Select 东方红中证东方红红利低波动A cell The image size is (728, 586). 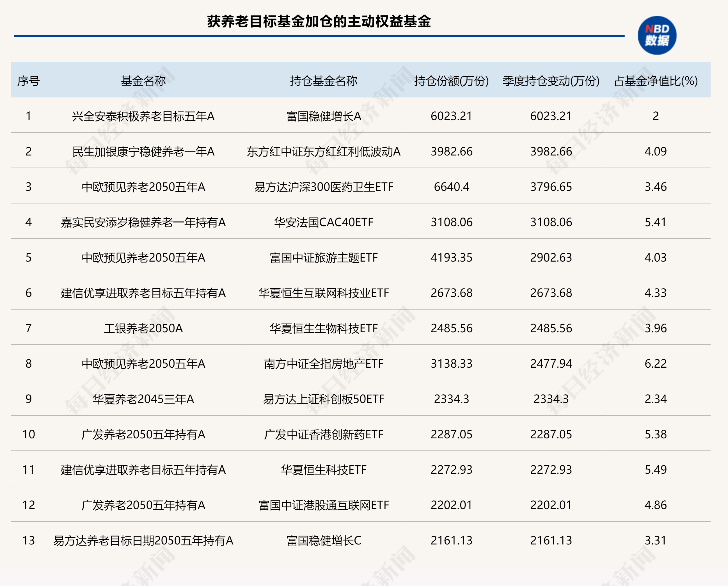pos(324,152)
